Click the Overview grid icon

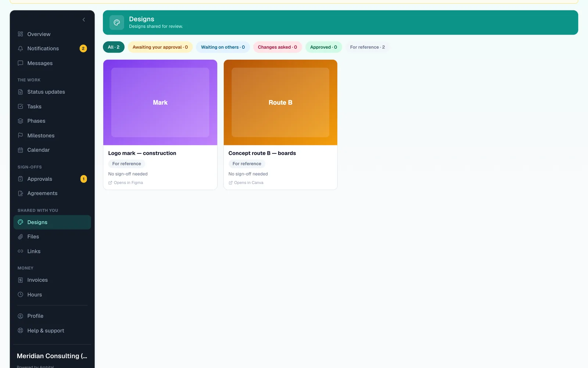click(x=21, y=34)
